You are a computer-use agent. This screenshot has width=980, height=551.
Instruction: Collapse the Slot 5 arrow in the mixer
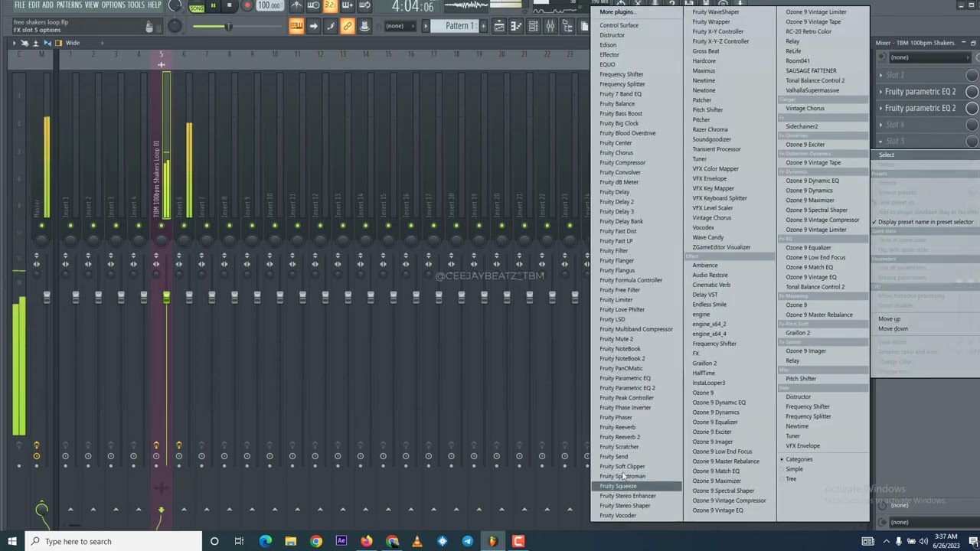click(881, 142)
